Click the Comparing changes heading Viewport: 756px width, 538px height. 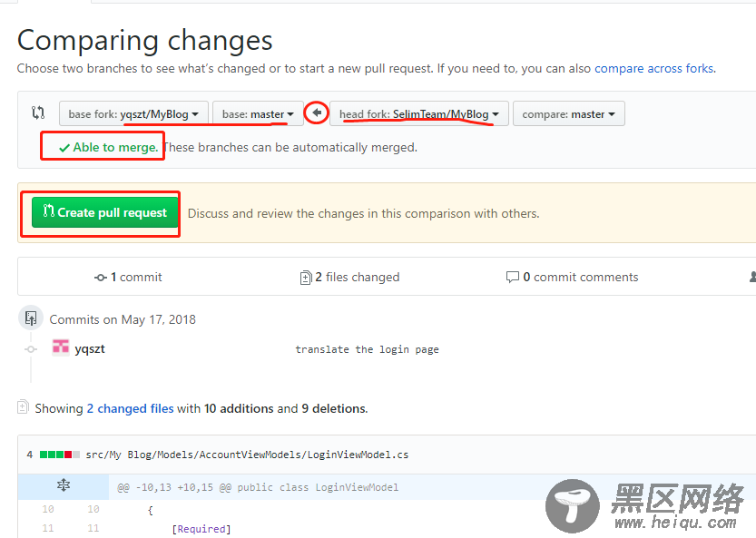tap(144, 40)
